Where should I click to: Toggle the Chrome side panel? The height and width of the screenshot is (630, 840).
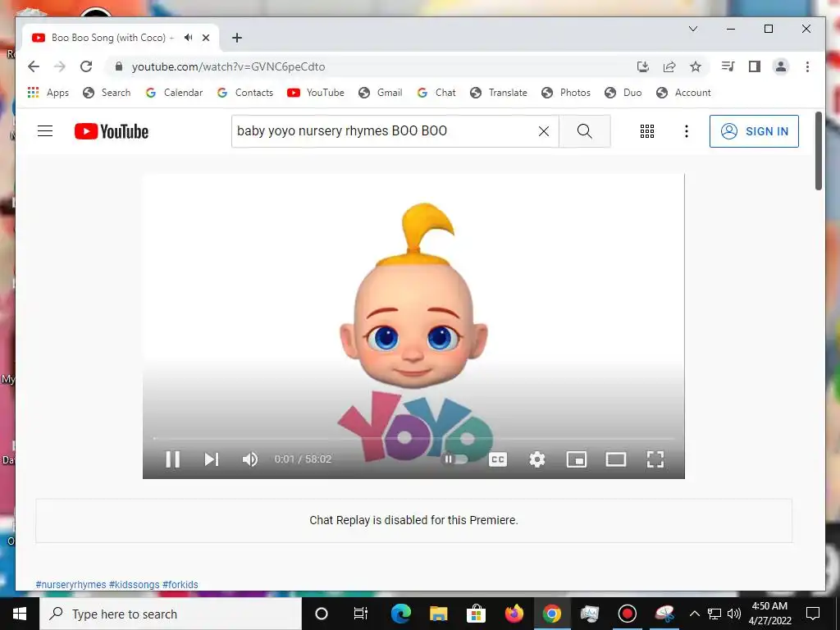(x=755, y=66)
